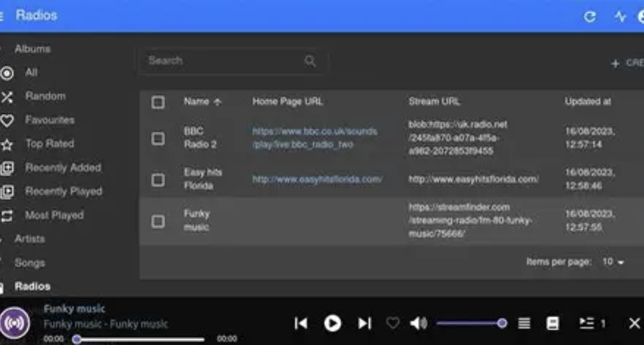644x345 pixels.
Task: Open Recently Added in the sidebar
Action: (63, 168)
